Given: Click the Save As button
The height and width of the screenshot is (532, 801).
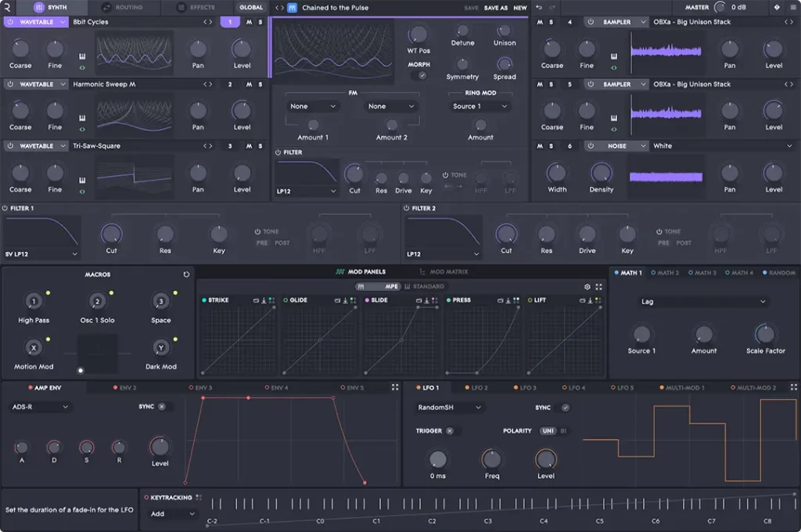Looking at the screenshot, I should pyautogui.click(x=495, y=8).
